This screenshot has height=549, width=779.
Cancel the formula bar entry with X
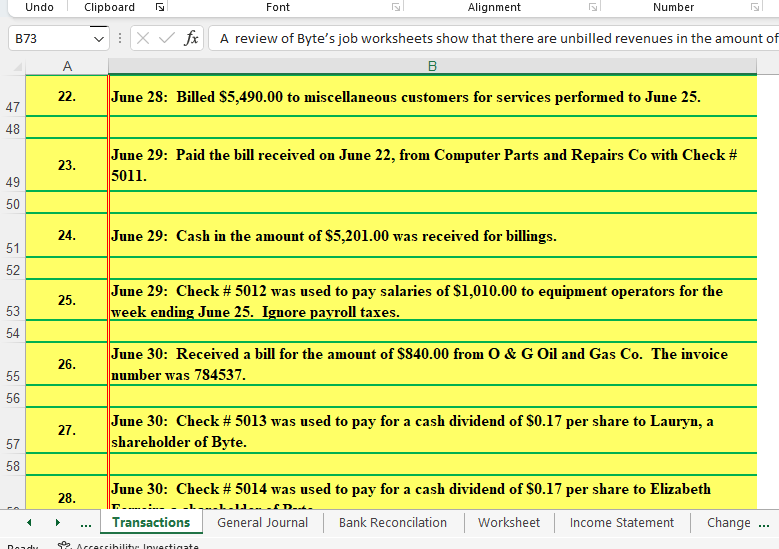pyautogui.click(x=143, y=38)
